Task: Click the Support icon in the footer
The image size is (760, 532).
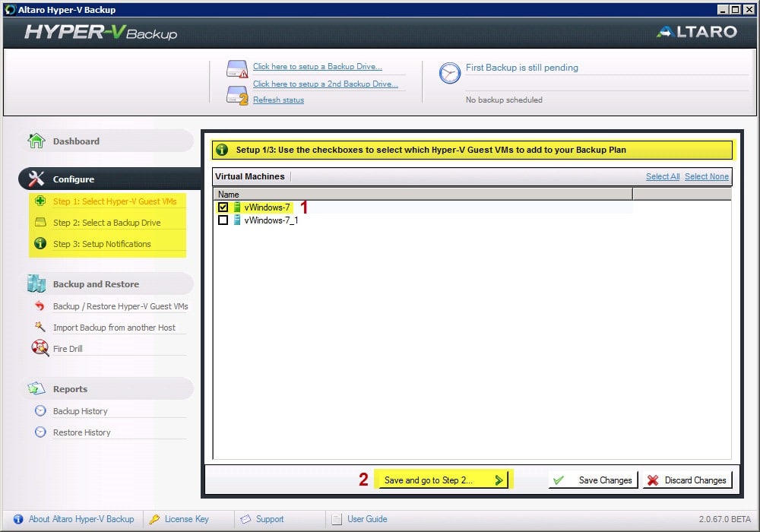Action: point(245,519)
